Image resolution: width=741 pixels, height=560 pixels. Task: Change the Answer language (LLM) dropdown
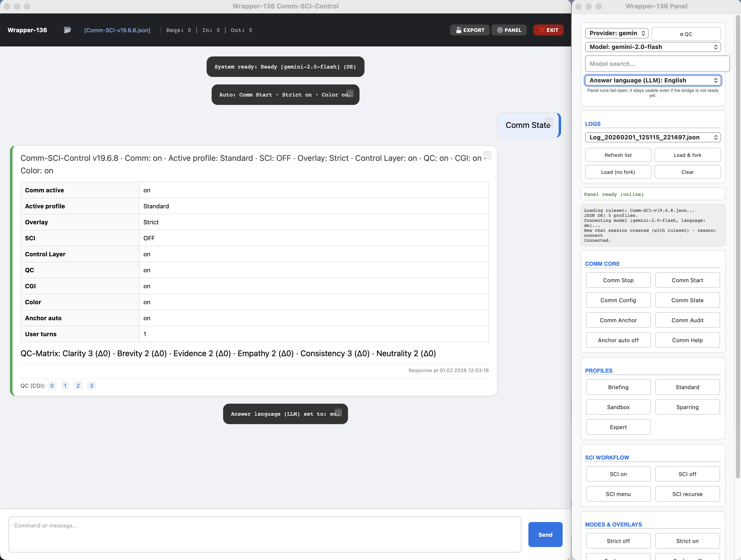click(x=653, y=80)
